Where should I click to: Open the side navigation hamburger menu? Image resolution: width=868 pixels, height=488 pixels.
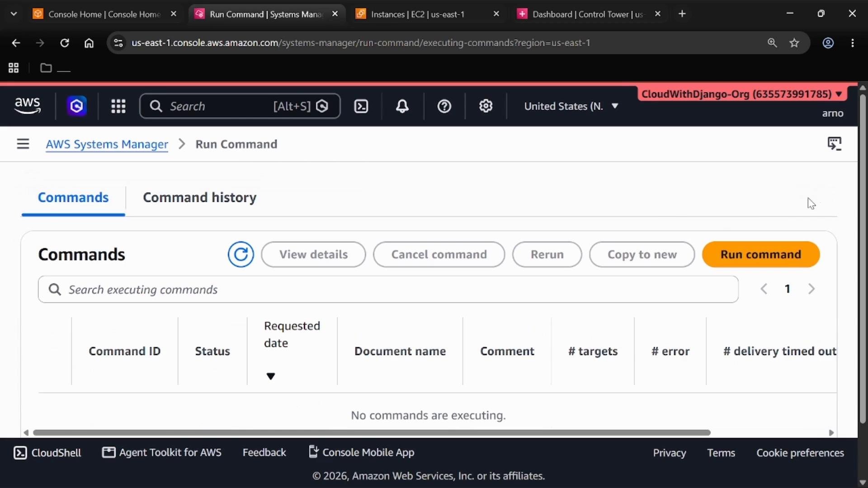(x=23, y=144)
